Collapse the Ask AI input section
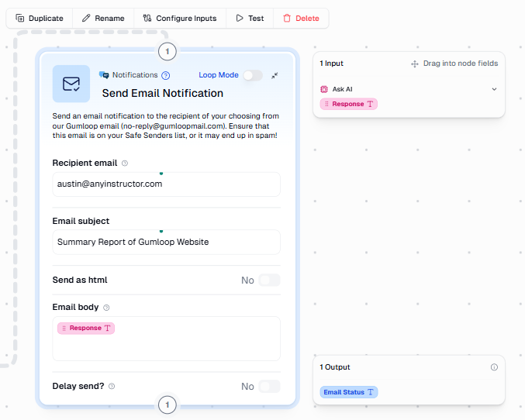Image resolution: width=525 pixels, height=420 pixels. [494, 89]
